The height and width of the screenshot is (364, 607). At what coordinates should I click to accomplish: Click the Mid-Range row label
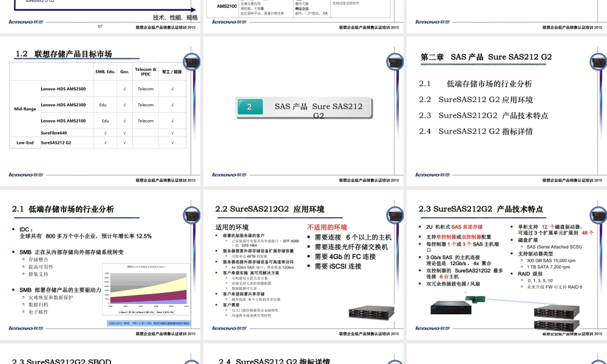pos(25,109)
